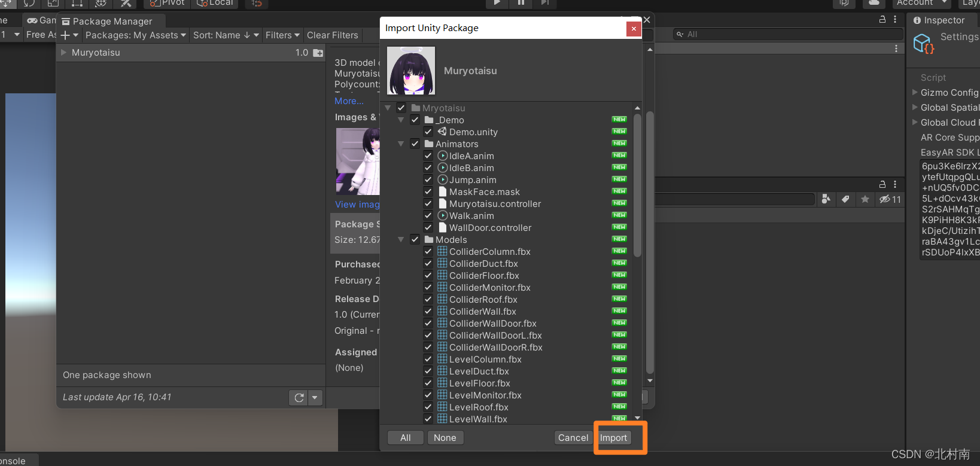Open the Packages: My Assets dropdown
Screen dimensions: 980x466
pyautogui.click(x=136, y=35)
